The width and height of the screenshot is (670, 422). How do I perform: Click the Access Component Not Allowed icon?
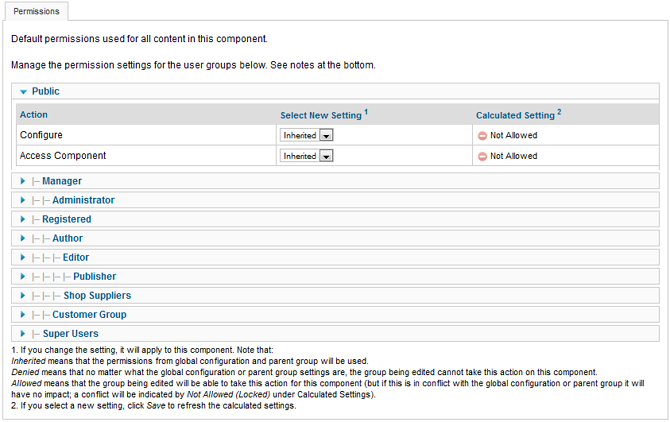[x=482, y=156]
